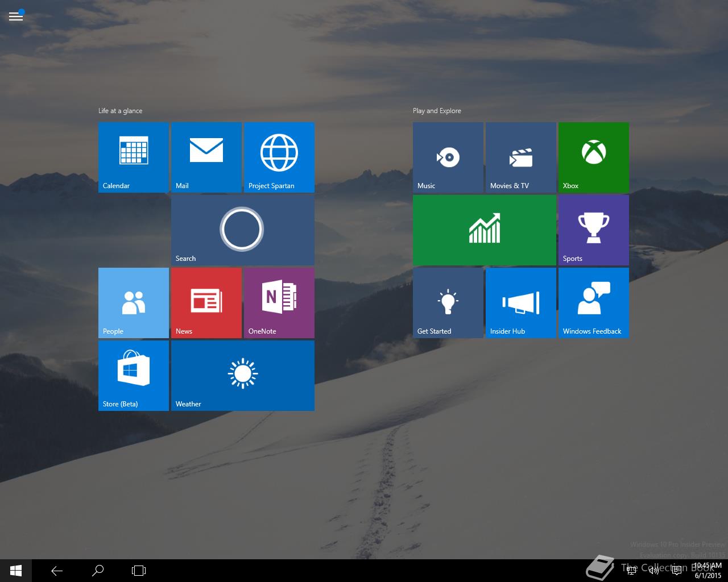Open the Windows Feedback tile
Viewport: 728px width, 582px height.
coord(594,303)
